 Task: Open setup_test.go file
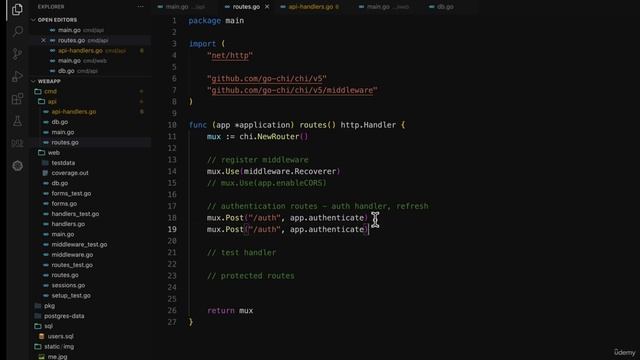tap(71, 296)
